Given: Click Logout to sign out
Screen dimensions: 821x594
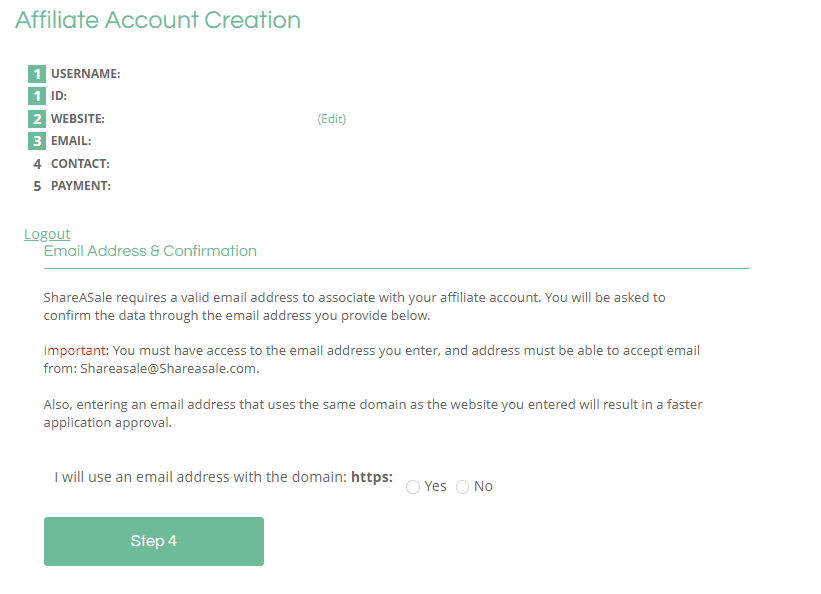Looking at the screenshot, I should tap(47, 233).
